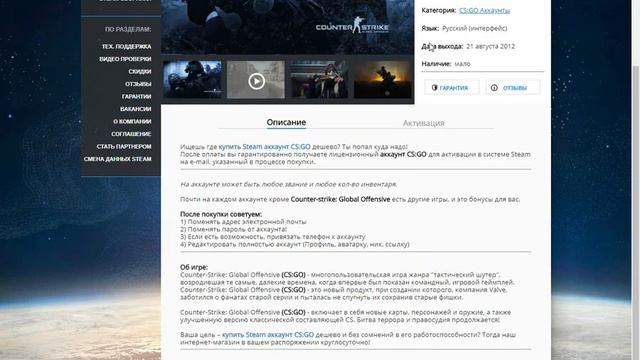640x360 pixels.
Task: Open the CS:GO Аккаунты category link
Action: click(484, 11)
